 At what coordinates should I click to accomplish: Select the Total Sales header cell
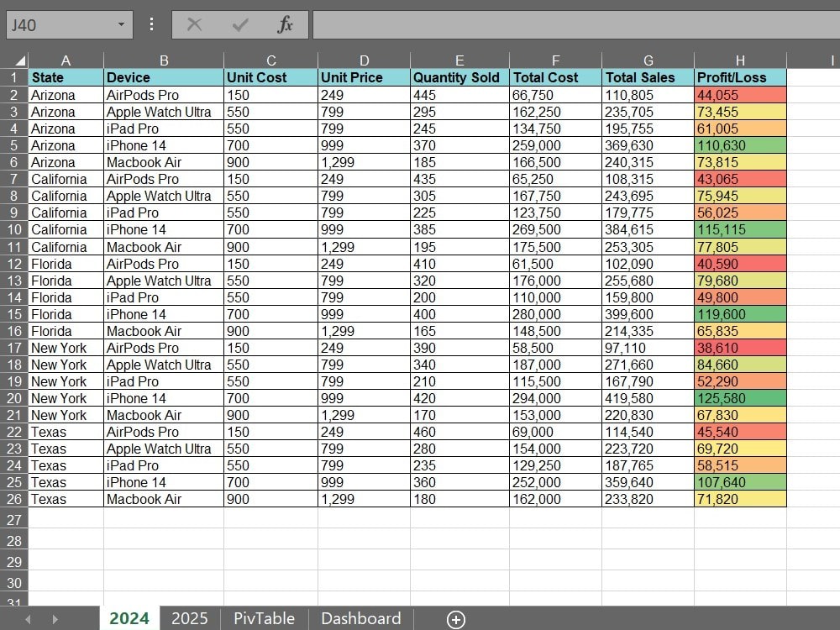click(x=648, y=77)
